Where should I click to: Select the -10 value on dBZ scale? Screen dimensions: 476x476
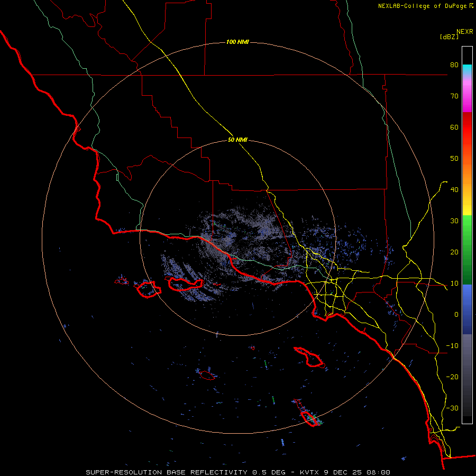(x=452, y=346)
